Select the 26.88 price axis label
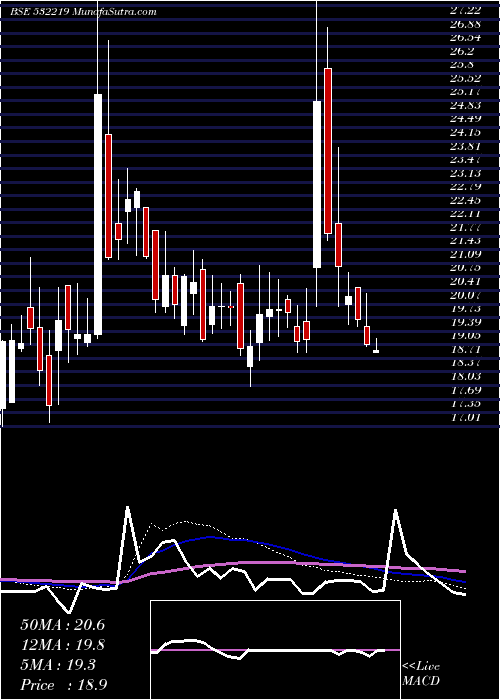The height and width of the screenshot is (700, 500). (x=465, y=24)
